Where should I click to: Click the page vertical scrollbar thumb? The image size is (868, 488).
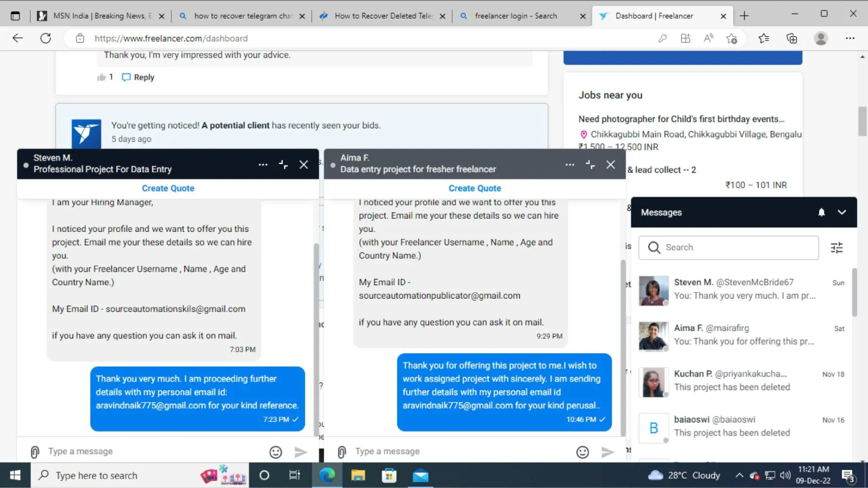pyautogui.click(x=862, y=121)
